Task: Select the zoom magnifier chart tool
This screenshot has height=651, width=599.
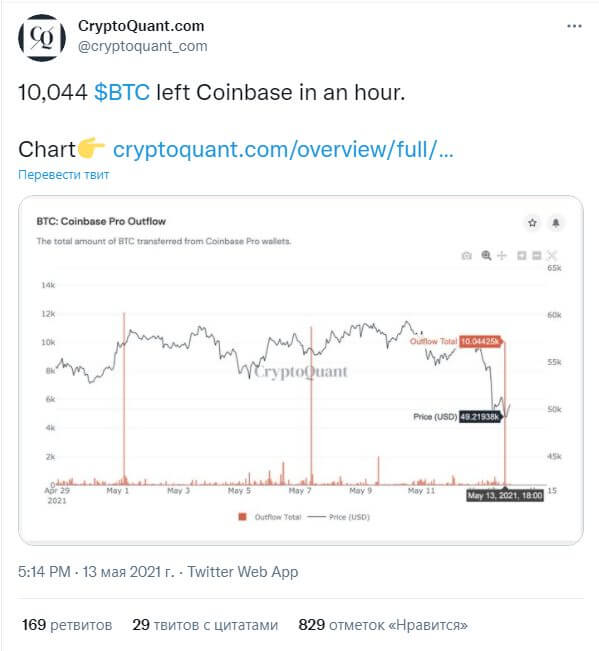Action: [x=486, y=255]
